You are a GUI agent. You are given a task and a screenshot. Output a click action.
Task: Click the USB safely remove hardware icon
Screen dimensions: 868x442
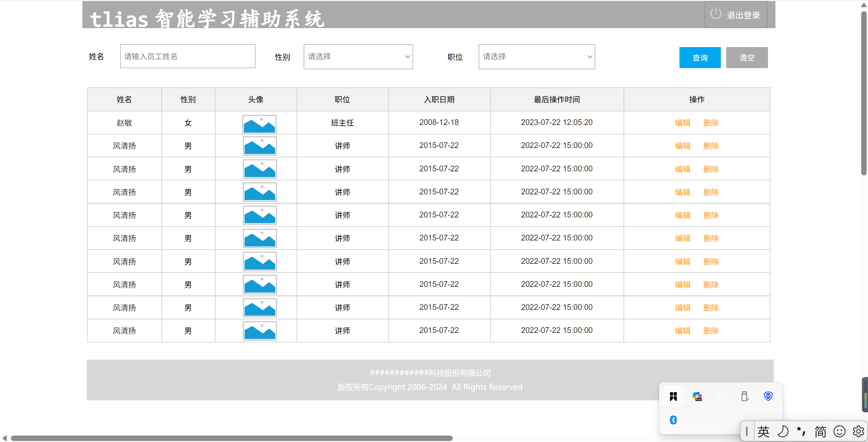(x=745, y=396)
